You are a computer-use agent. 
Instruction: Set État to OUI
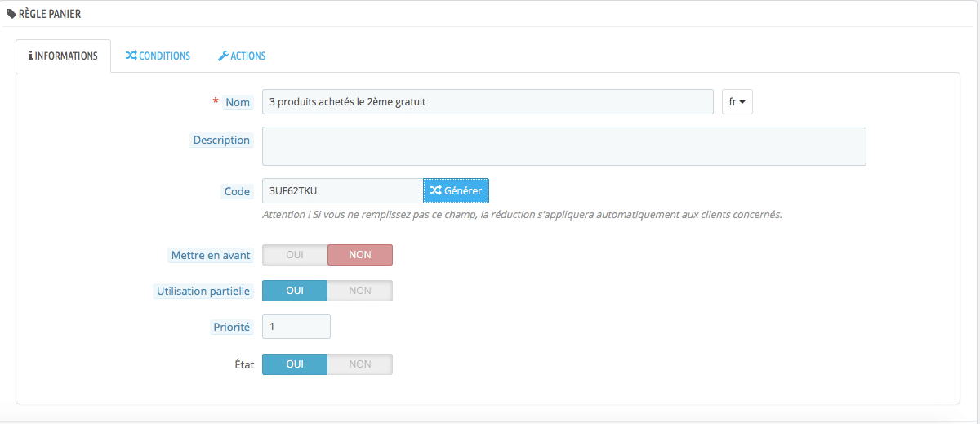pyautogui.click(x=295, y=364)
